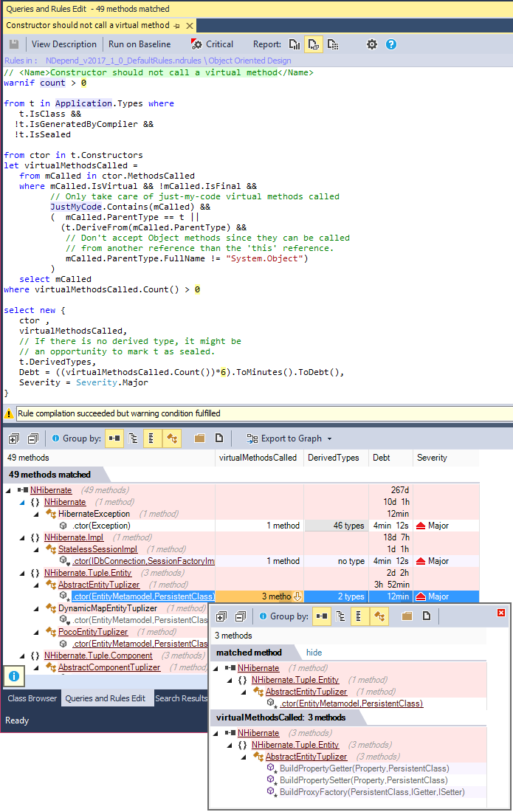Collapse all rows in the 49 methods toolbar
Screen dimensions: 513x812
point(33,438)
